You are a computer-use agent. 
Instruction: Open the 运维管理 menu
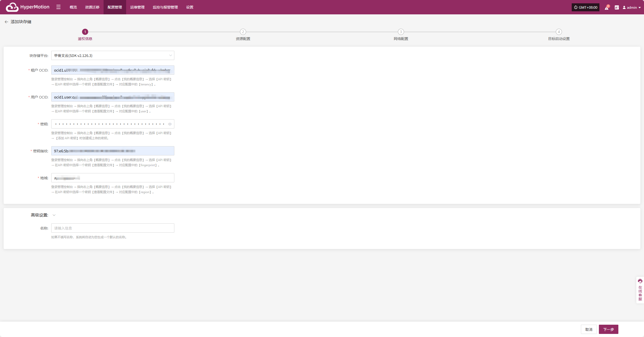pyautogui.click(x=137, y=7)
